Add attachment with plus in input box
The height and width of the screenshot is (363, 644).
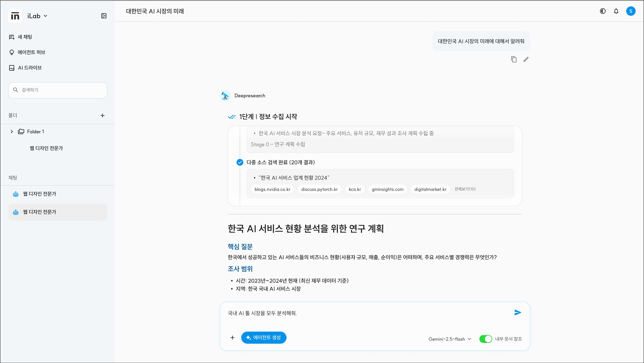click(232, 338)
